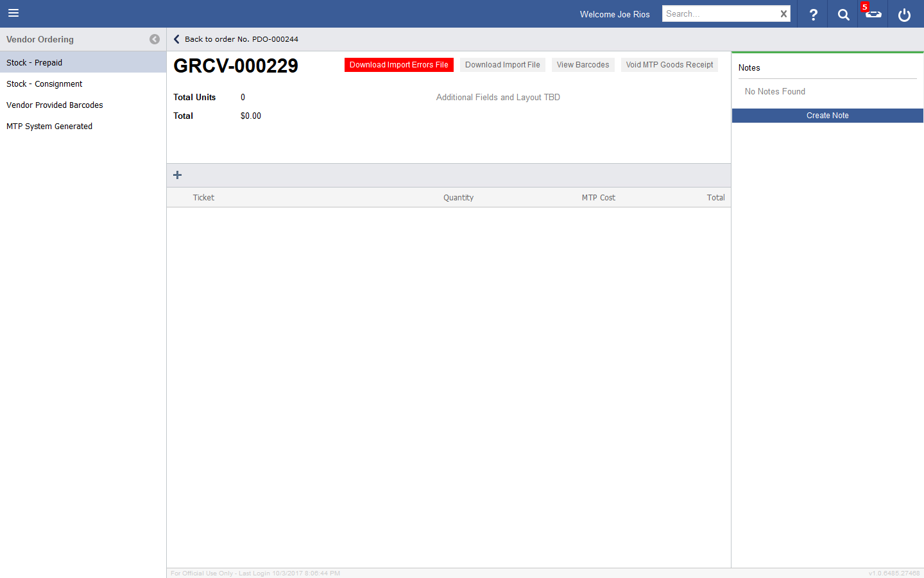Focus the Search input field
Viewport: 924px width, 578px height.
719,14
